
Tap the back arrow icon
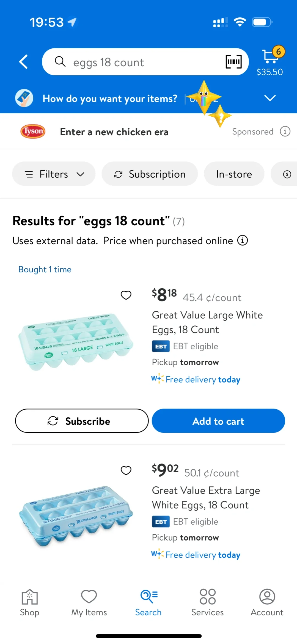click(x=24, y=62)
